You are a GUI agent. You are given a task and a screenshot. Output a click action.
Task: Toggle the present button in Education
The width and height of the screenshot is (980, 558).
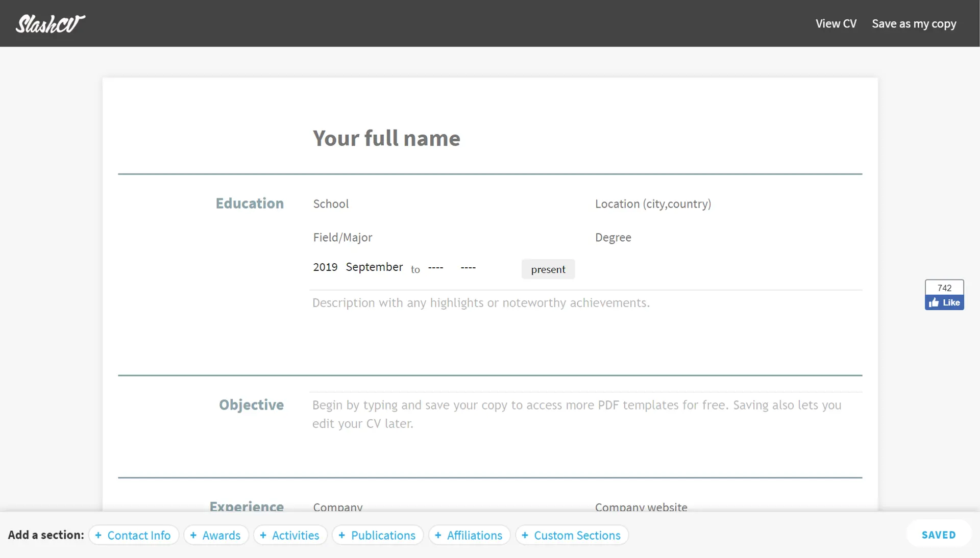pos(548,269)
